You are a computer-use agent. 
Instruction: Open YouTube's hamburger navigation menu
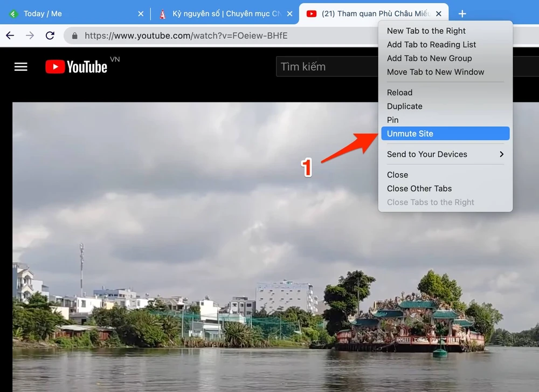pos(20,66)
